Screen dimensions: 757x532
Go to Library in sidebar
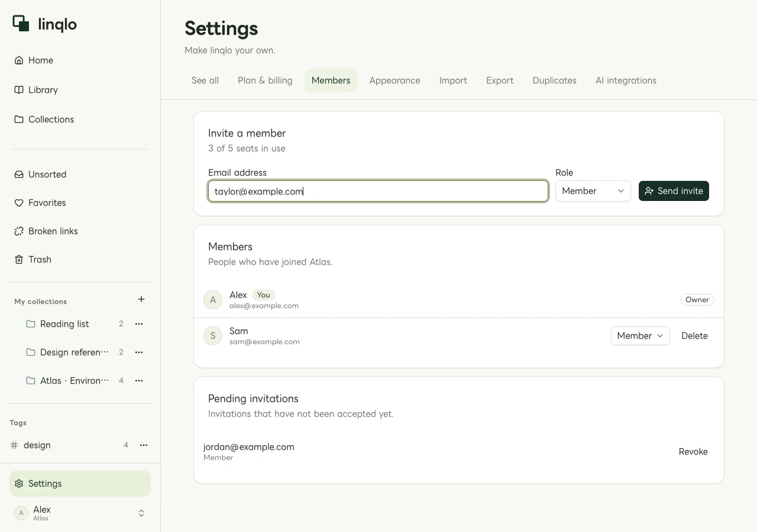coord(80,90)
